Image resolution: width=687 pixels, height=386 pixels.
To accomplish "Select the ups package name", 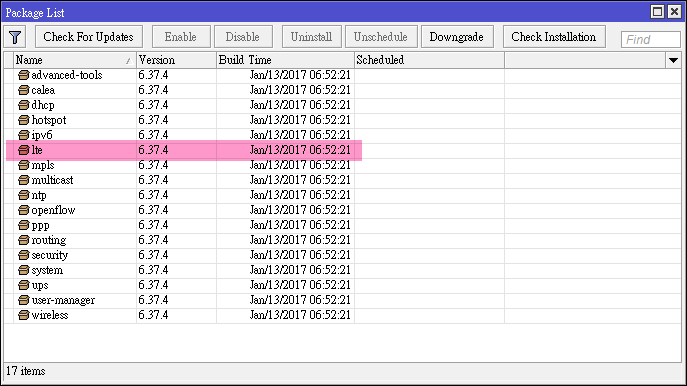I will (x=40, y=286).
